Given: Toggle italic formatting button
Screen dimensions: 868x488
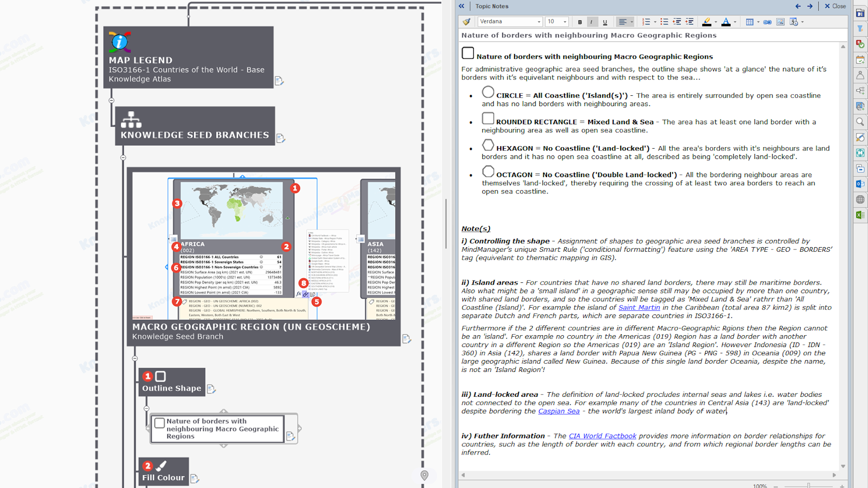Looking at the screenshot, I should [x=592, y=22].
